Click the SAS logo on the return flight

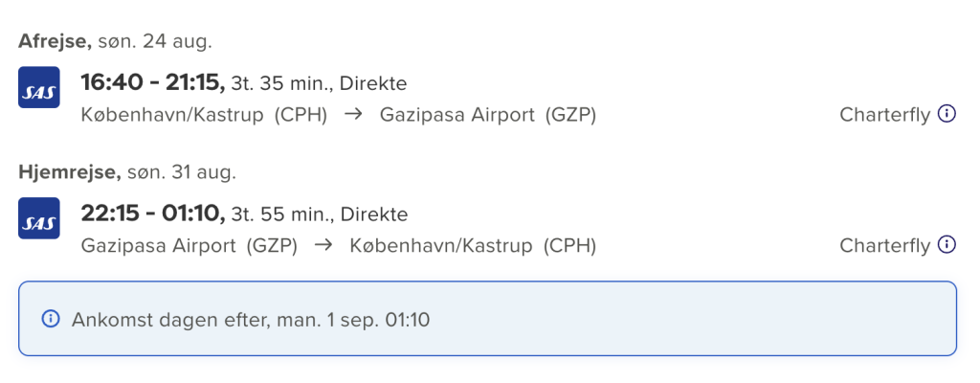tap(38, 218)
